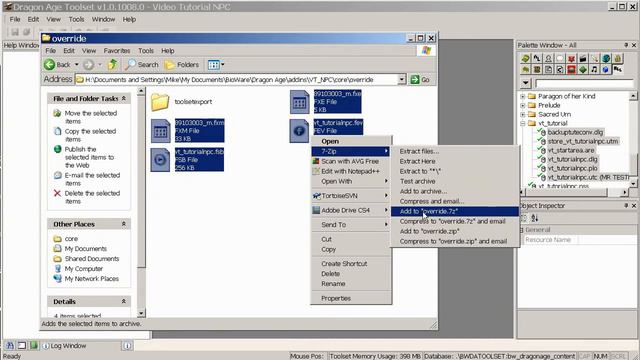Image resolution: width=640 pixels, height=360 pixels.
Task: Choose Scan with AVG Free
Action: point(351,162)
